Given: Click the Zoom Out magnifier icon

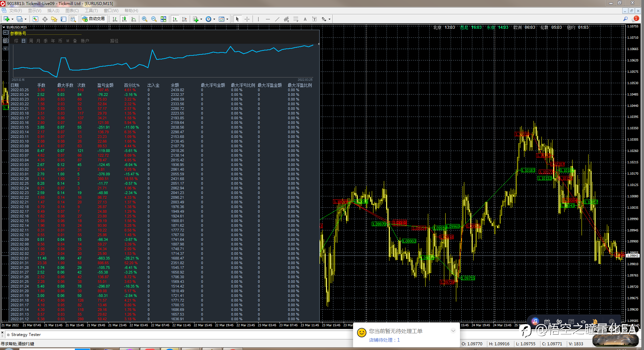Looking at the screenshot, I should point(154,19).
